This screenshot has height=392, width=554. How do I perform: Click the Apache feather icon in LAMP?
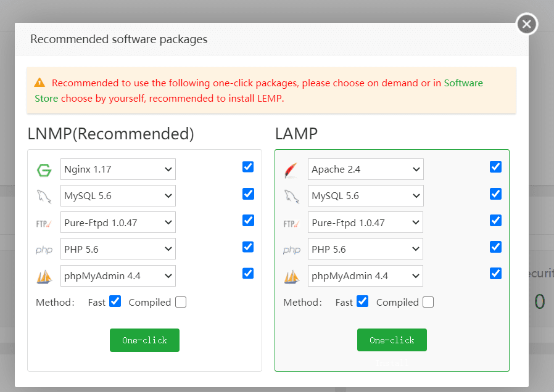(291, 170)
